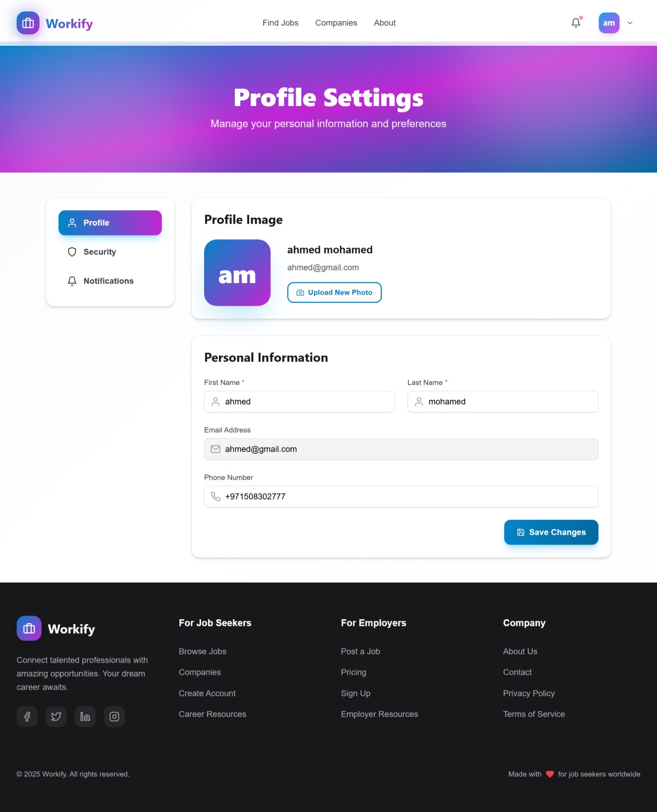Switch to the Security settings tab

[x=100, y=252]
